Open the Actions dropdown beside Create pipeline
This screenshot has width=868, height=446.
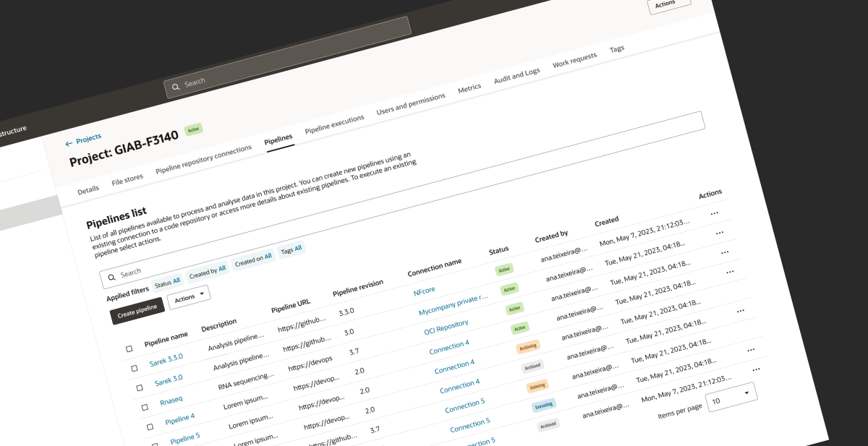click(188, 296)
